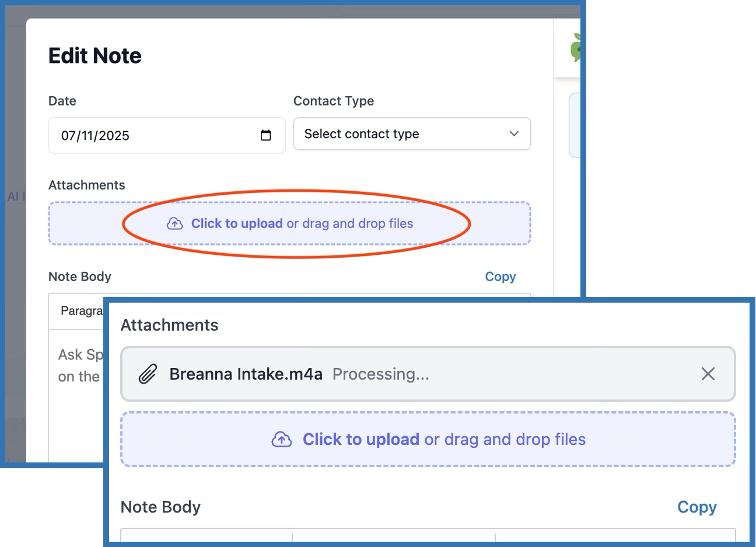Click the red-circled "Click to upload" text
This screenshot has width=756, height=547.
[x=237, y=224]
